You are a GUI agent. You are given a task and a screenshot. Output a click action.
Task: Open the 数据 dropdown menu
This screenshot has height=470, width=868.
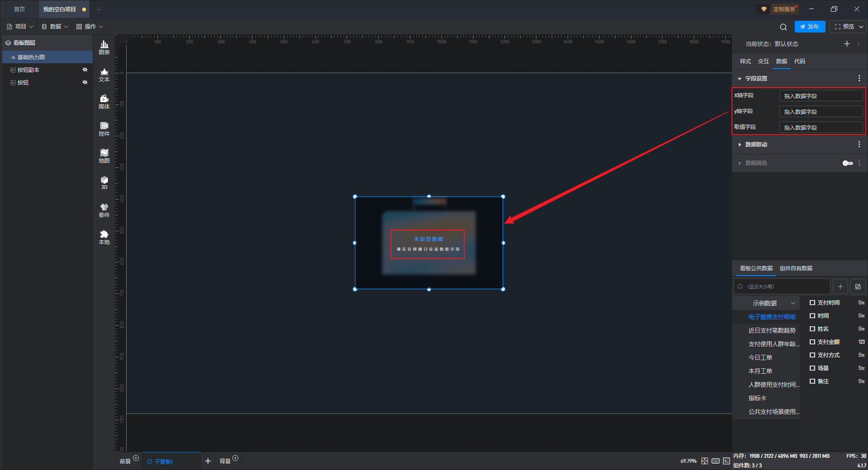coord(55,27)
